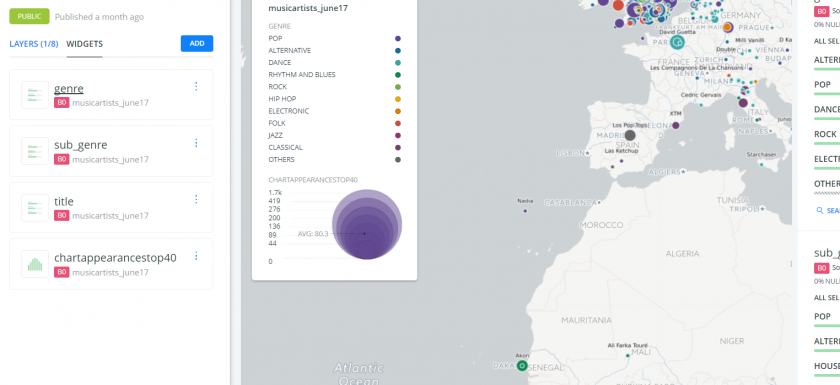Click the B0 badge under chartappearancestop40
840x385 pixels.
pyautogui.click(x=62, y=272)
